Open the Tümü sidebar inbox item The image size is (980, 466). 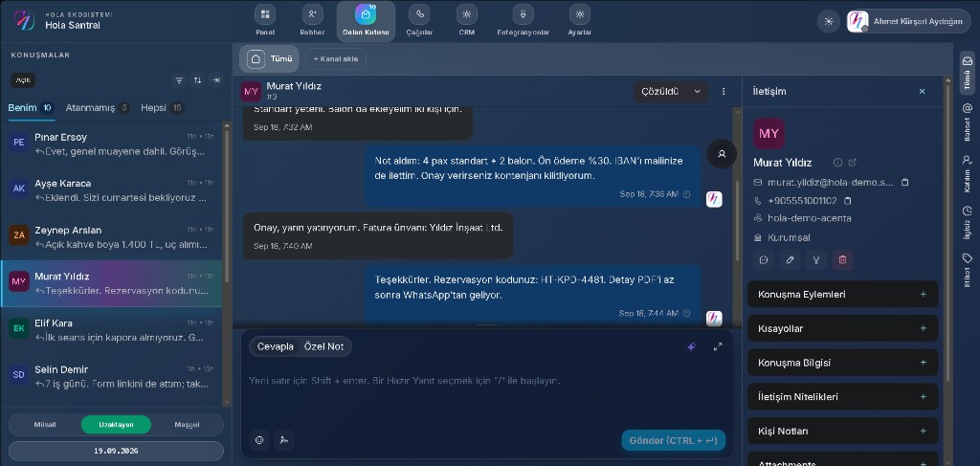pos(967,72)
